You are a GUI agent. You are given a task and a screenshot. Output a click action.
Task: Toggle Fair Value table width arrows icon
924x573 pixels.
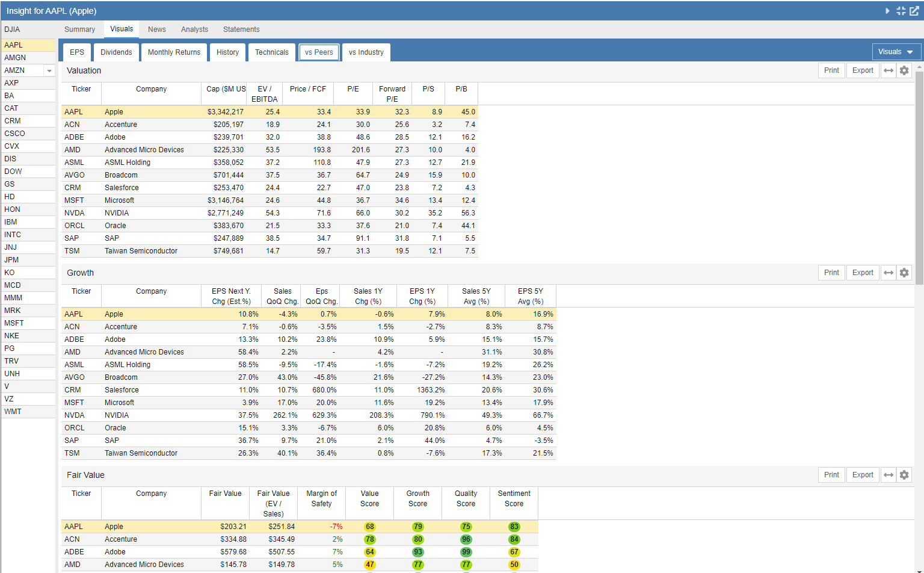(x=889, y=475)
